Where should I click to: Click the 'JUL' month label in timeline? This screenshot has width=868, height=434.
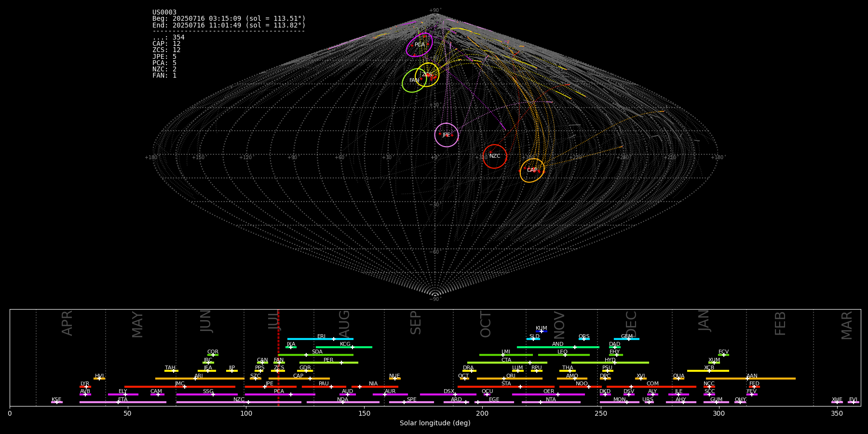(273, 320)
